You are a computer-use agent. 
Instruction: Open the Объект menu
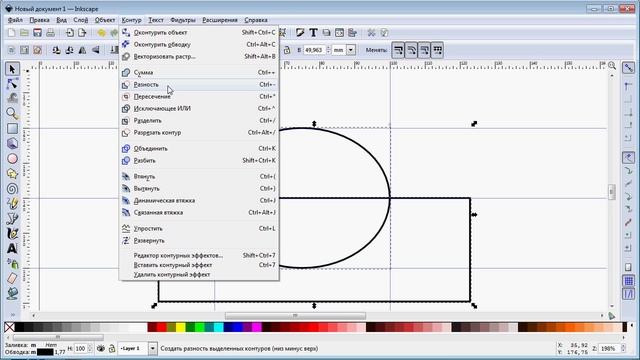pos(105,20)
